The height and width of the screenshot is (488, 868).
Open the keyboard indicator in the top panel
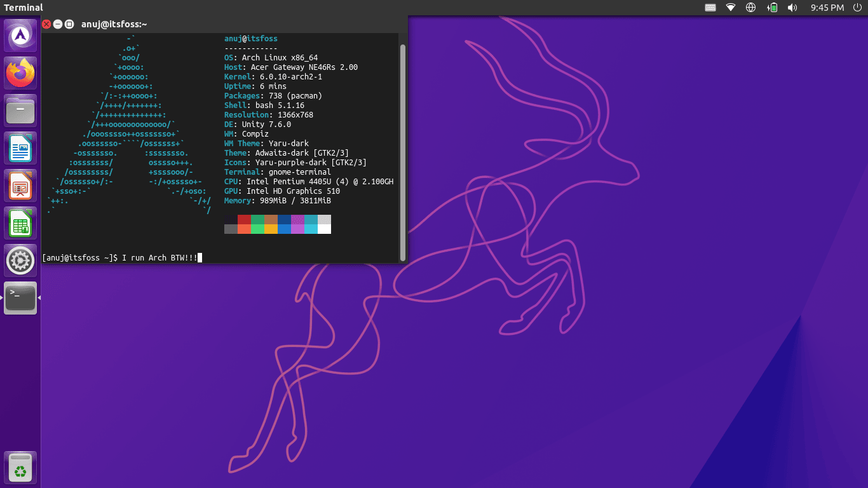[x=710, y=8]
